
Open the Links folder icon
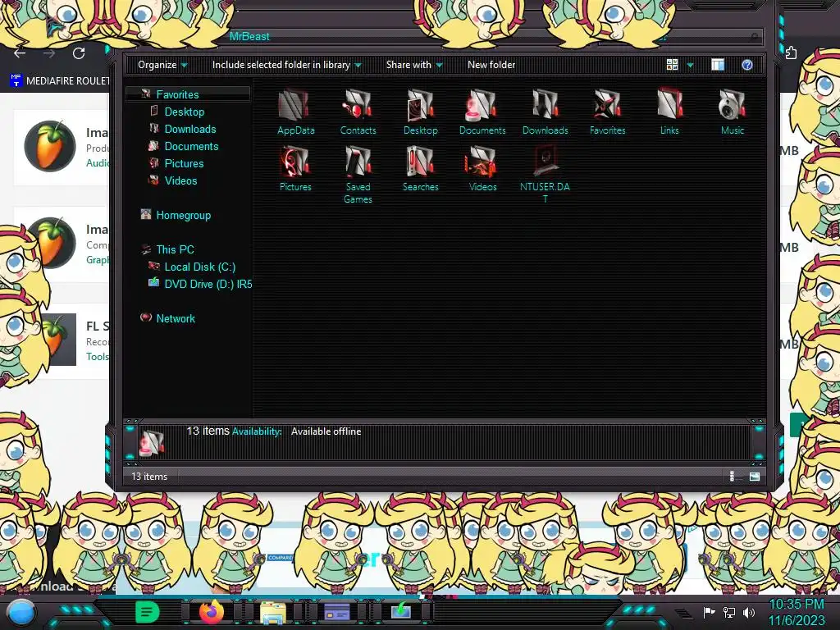(669, 112)
